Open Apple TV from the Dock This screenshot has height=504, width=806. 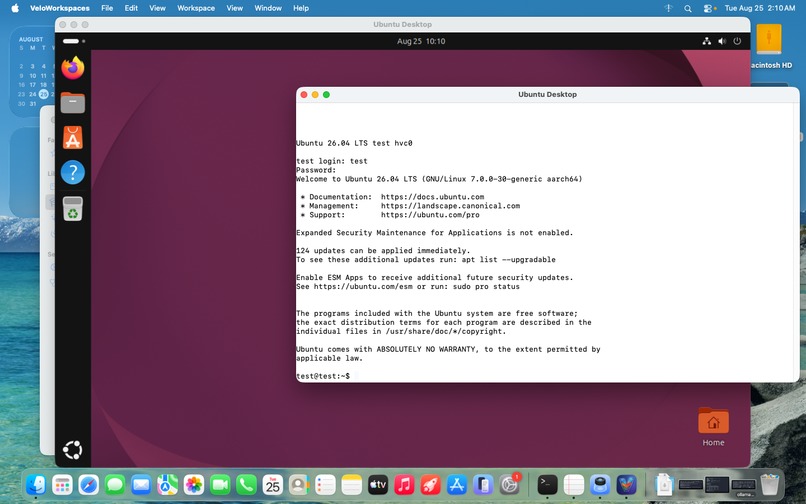pos(378,484)
